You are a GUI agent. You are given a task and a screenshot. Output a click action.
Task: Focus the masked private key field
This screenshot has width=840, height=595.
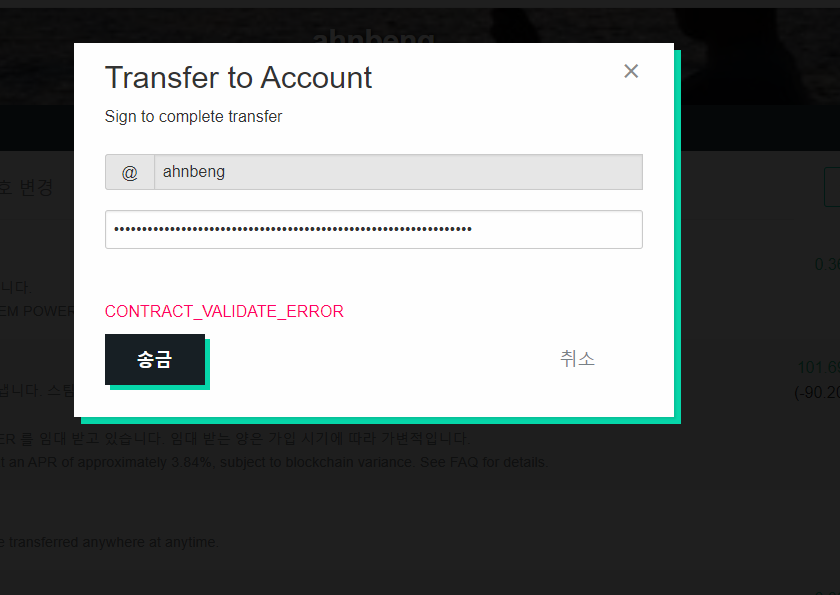coord(374,229)
